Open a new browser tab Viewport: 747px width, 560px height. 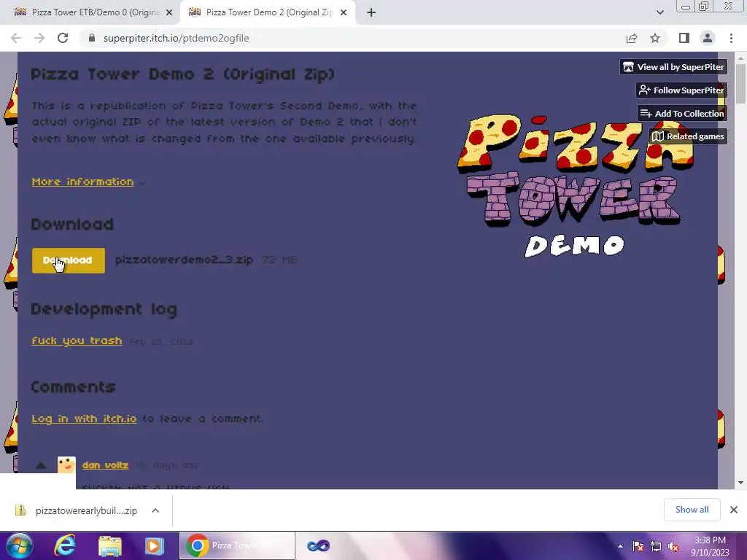tap(371, 12)
